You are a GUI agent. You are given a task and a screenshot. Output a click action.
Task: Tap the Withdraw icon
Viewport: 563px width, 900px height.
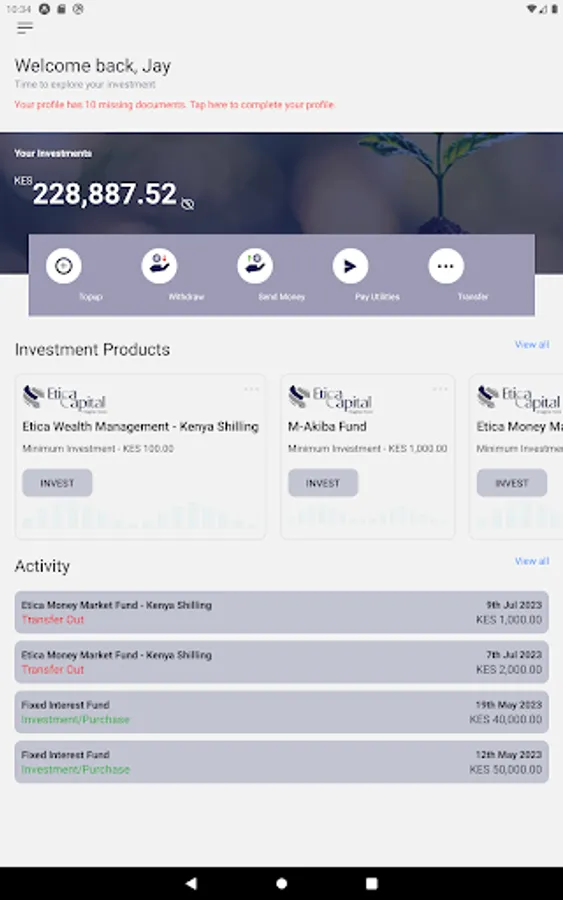(160, 266)
